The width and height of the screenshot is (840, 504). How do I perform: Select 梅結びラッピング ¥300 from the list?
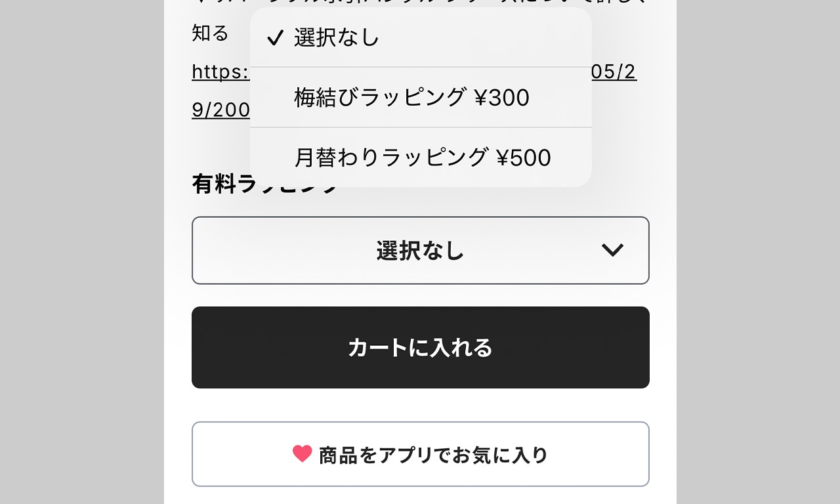point(421,97)
